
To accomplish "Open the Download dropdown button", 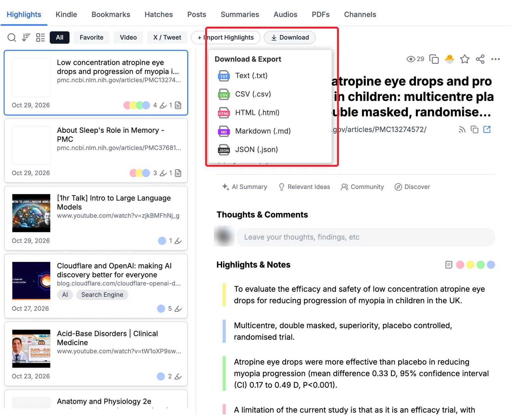I will pyautogui.click(x=290, y=38).
